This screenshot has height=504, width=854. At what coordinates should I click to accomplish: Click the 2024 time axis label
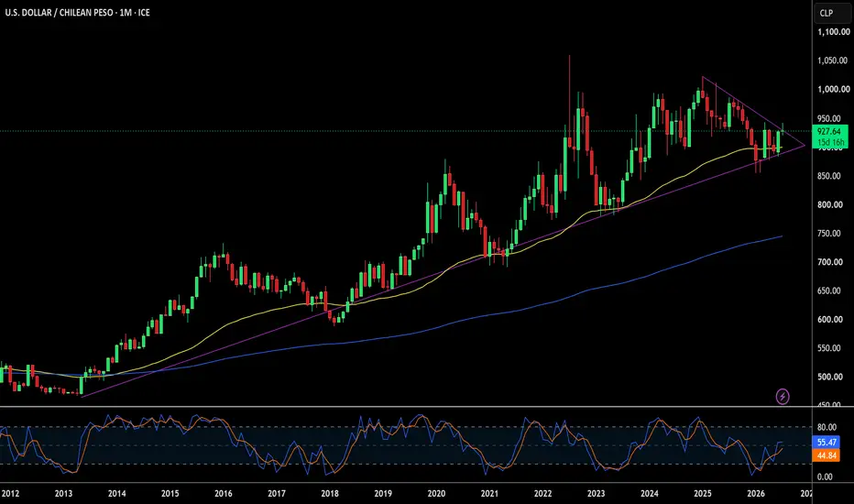pos(650,494)
